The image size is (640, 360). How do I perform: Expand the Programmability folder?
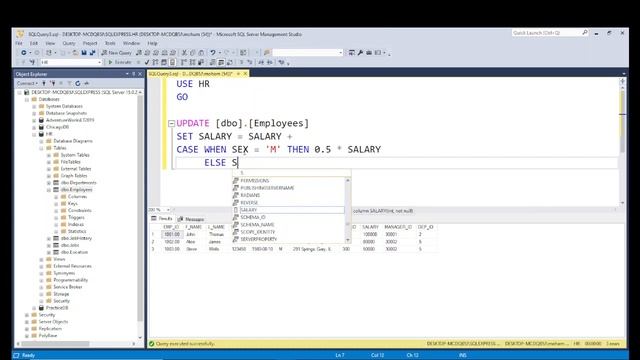coord(42,280)
